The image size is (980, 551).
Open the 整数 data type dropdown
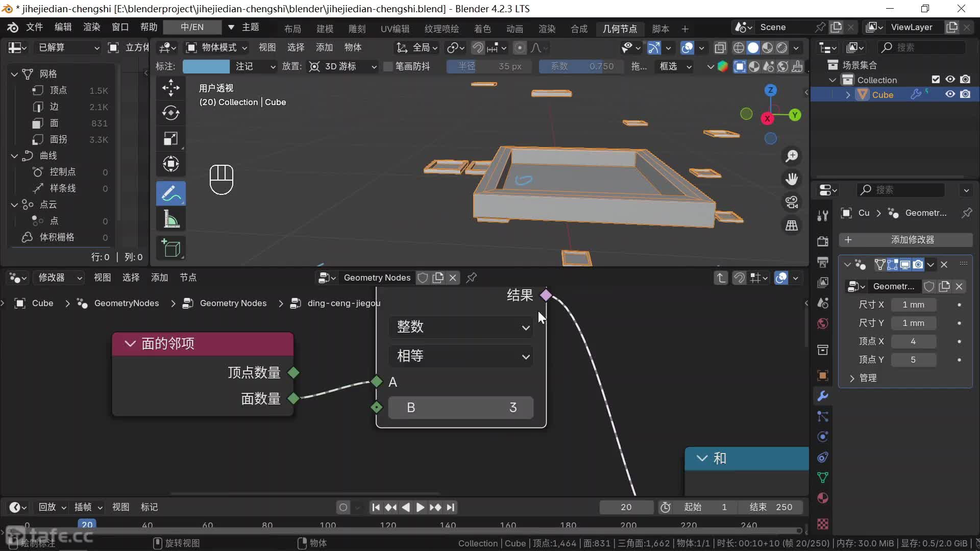[x=461, y=327]
